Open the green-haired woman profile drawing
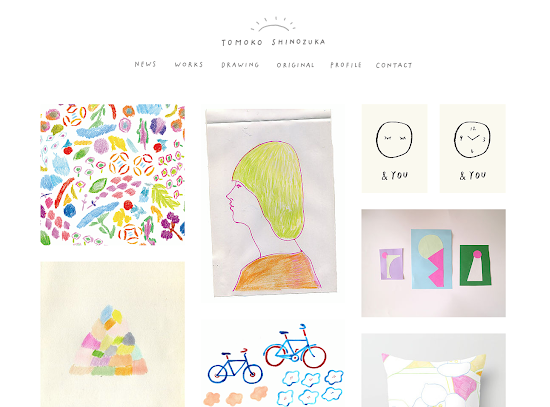The height and width of the screenshot is (407, 550). click(x=271, y=203)
